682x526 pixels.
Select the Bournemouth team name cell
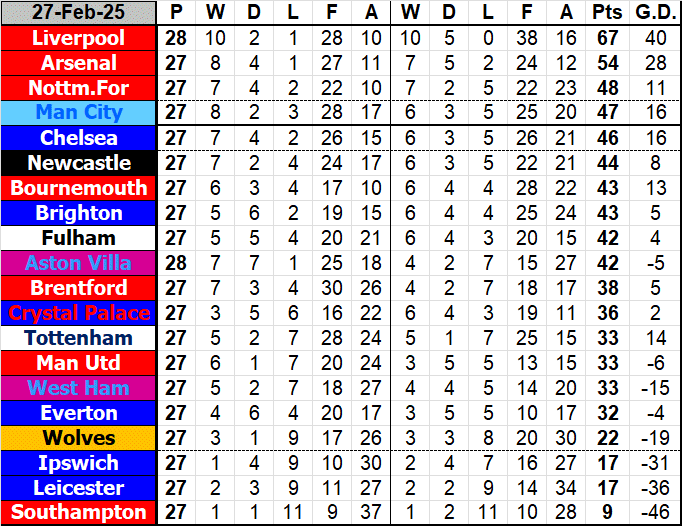[x=79, y=188]
